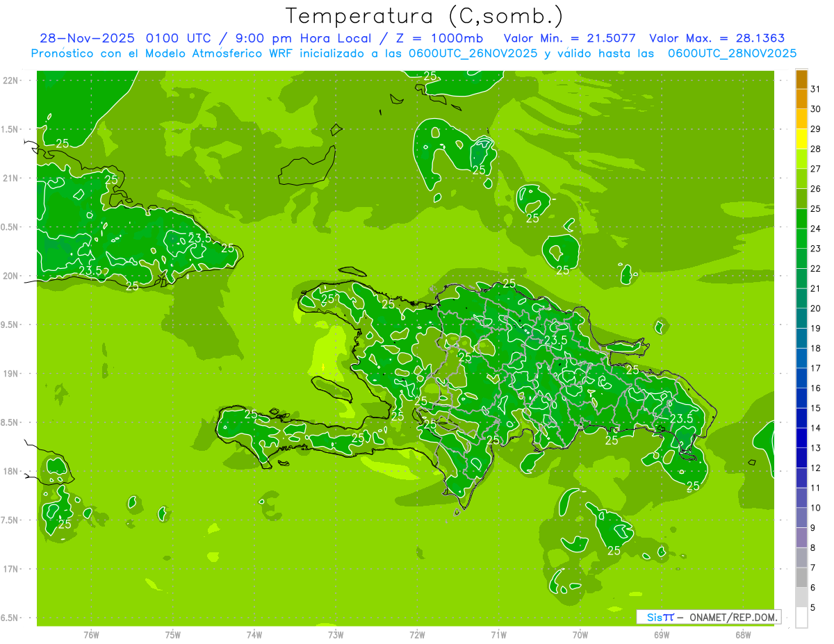Click the light green swatch between 26 and 27
The width and height of the screenshot is (834, 644).
tap(801, 179)
